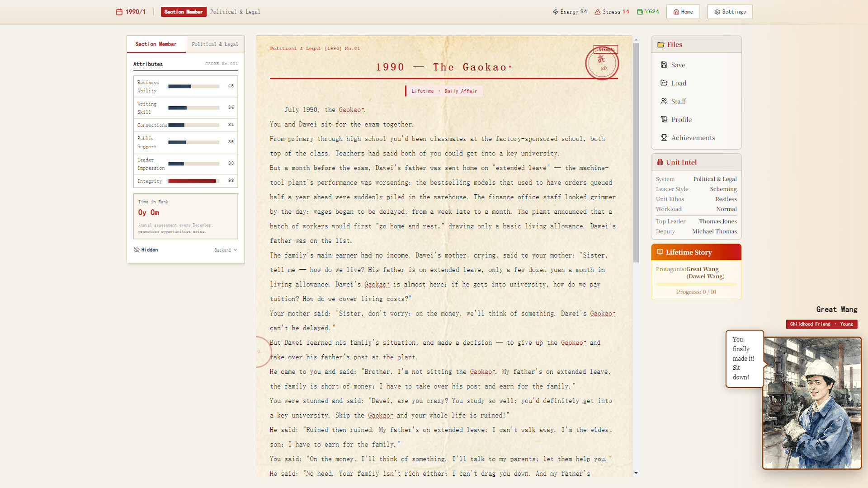Click Top Leader Thomas Jones entry
This screenshot has height=488, width=868.
click(696, 221)
